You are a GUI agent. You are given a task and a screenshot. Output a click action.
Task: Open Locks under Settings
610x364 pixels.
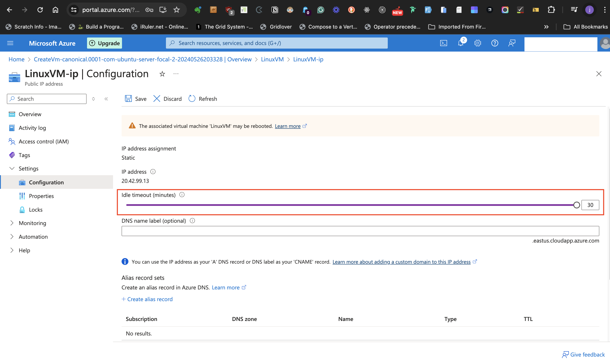36,209
